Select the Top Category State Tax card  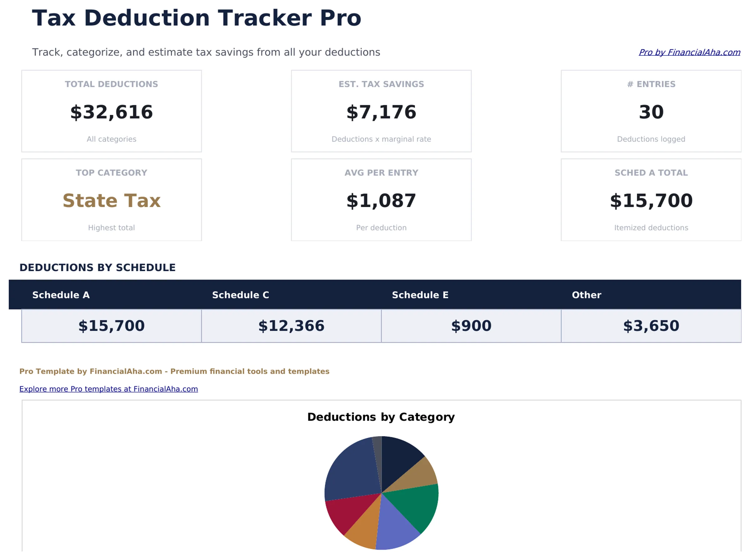[x=111, y=200]
